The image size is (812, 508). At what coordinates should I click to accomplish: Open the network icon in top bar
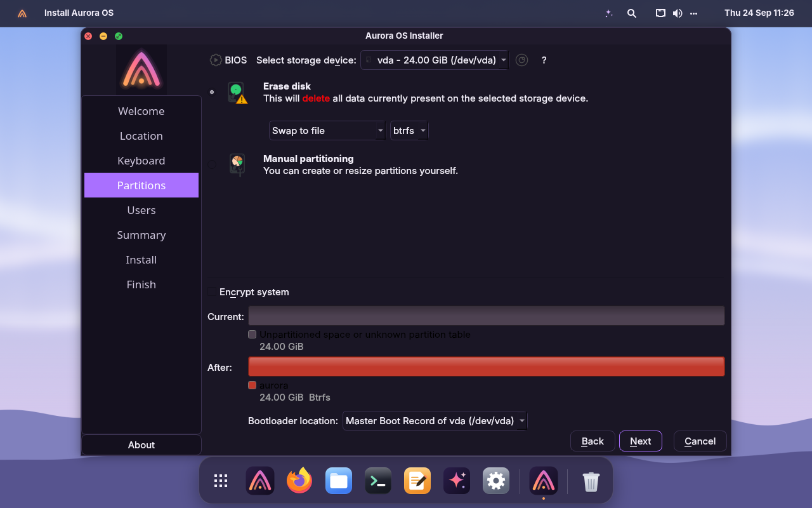(x=660, y=13)
